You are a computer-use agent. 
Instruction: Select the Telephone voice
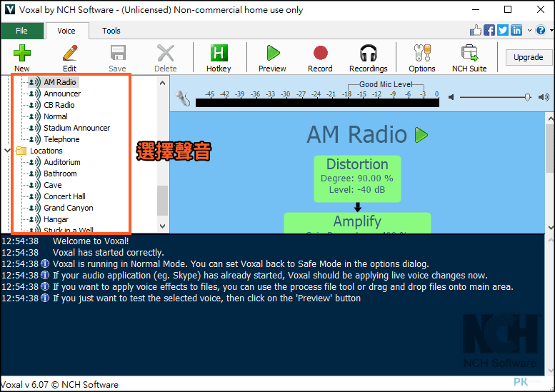(61, 139)
